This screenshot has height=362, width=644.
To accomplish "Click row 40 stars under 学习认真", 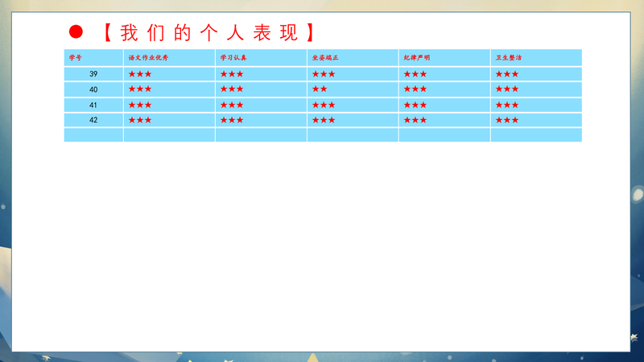I will [x=232, y=89].
